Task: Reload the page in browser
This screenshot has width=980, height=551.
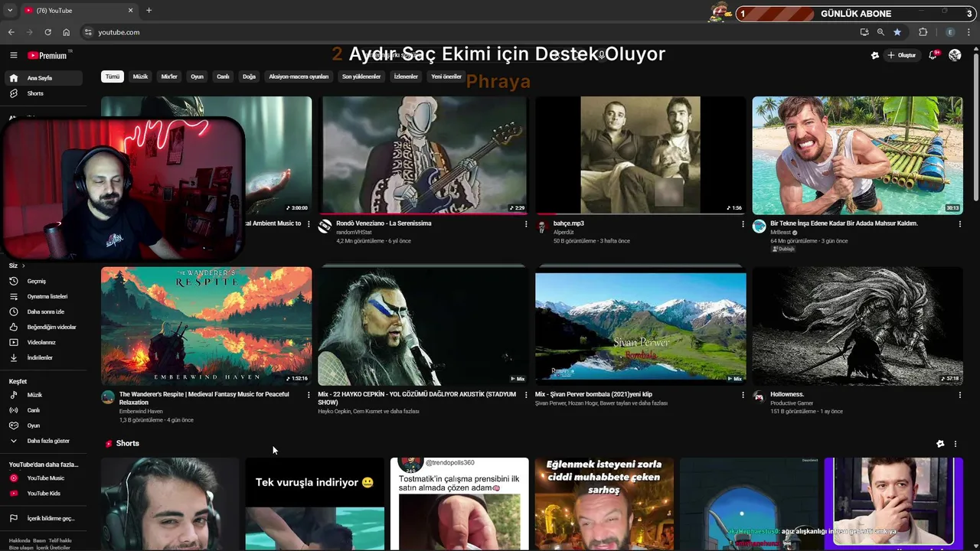Action: [x=47, y=32]
